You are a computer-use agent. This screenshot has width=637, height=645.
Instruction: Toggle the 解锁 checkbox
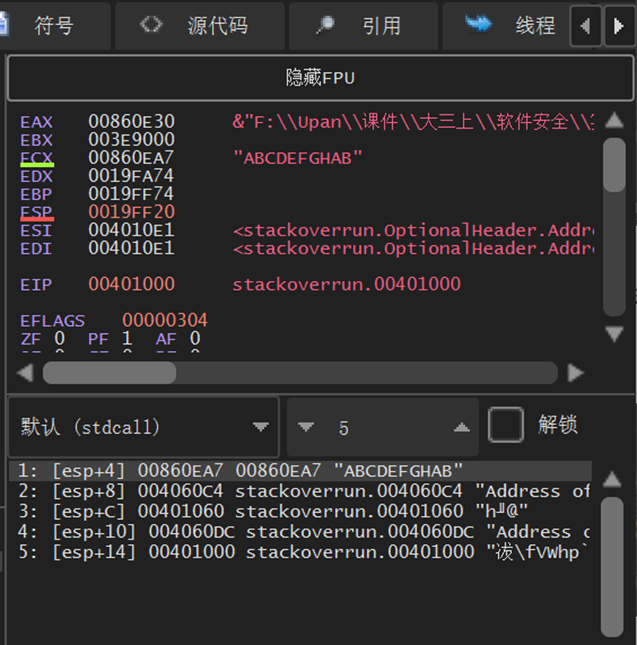[x=506, y=425]
